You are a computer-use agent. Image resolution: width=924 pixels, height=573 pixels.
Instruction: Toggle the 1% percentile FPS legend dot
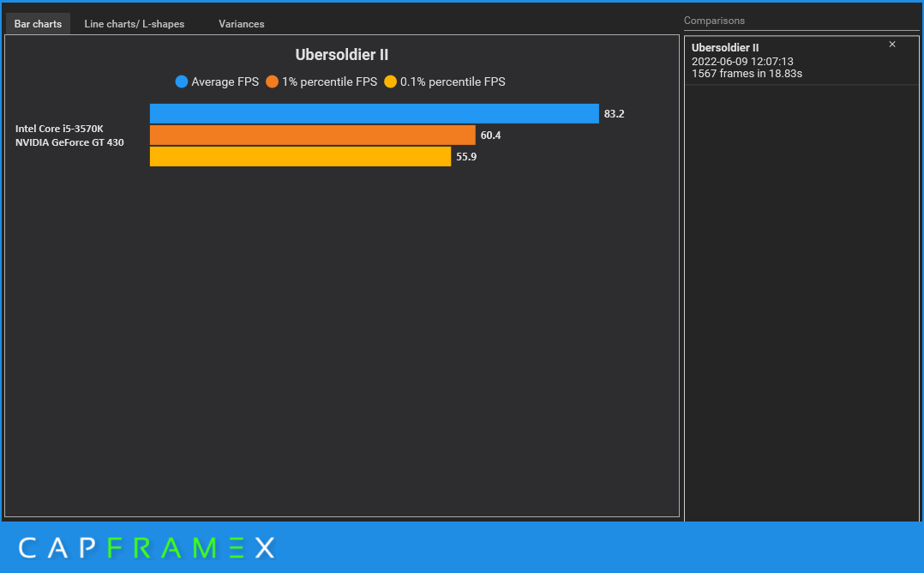coord(272,81)
